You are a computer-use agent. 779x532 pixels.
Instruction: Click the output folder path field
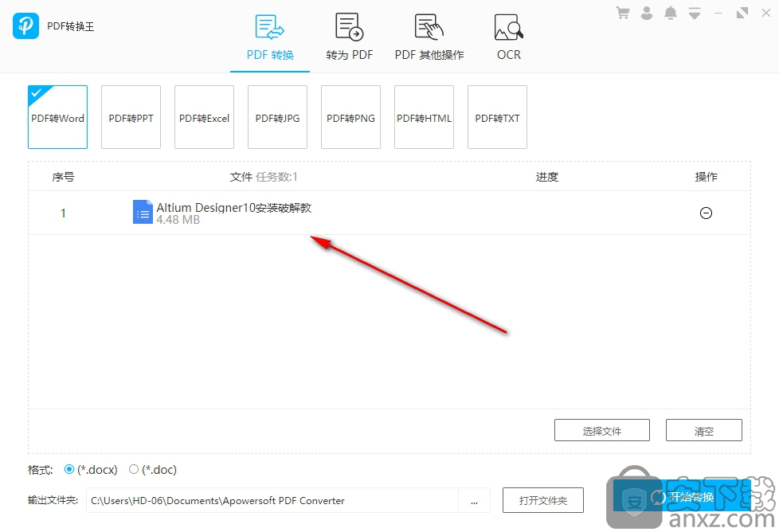[x=272, y=500]
